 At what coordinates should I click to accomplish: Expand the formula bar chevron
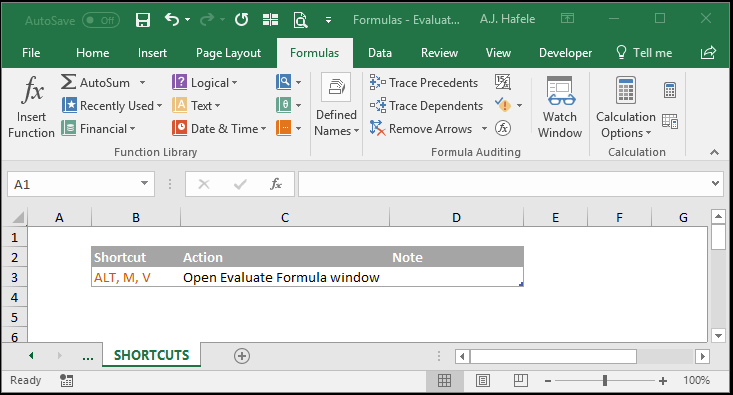(715, 184)
